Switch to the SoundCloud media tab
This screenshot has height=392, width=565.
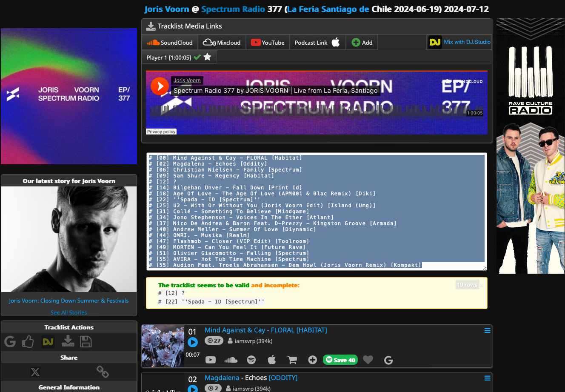point(170,43)
